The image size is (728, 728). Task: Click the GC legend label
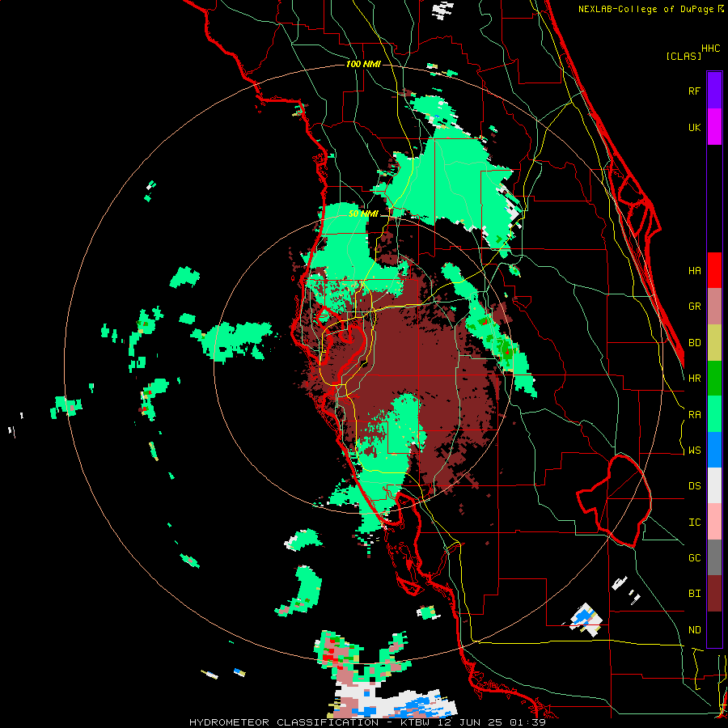(x=694, y=557)
